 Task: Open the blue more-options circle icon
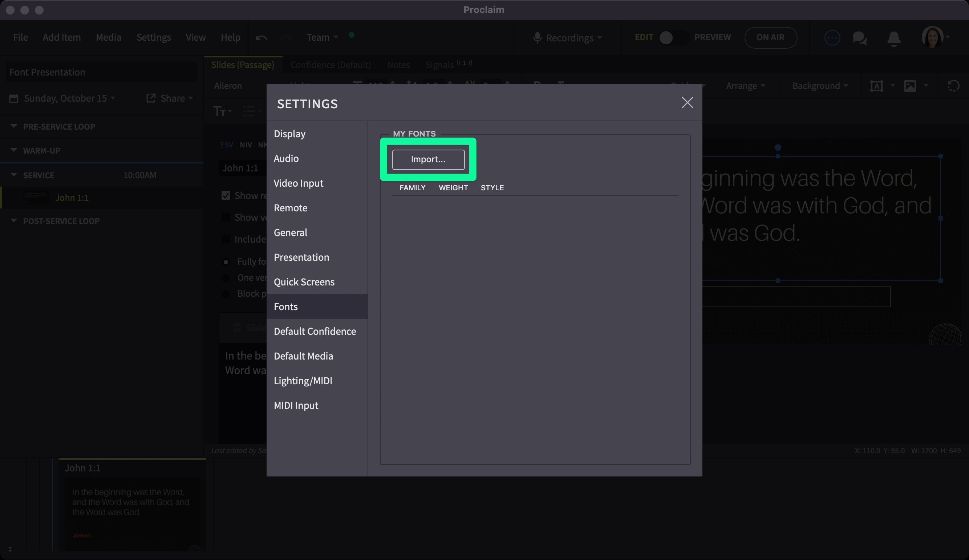[832, 38]
